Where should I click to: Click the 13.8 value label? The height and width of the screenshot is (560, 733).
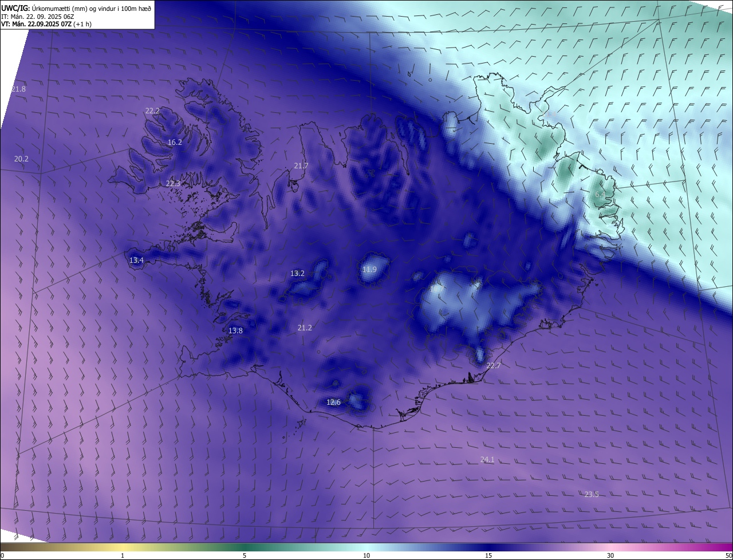235,331
